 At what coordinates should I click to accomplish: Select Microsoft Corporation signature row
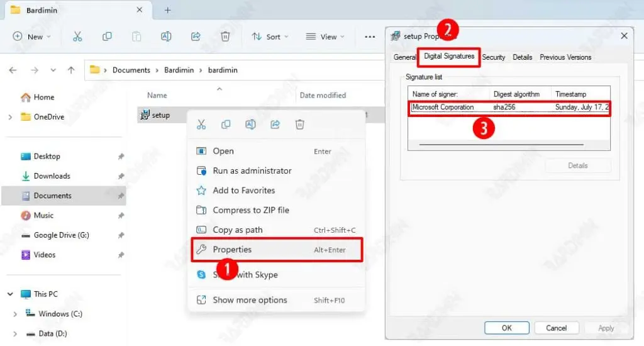pyautogui.click(x=509, y=107)
